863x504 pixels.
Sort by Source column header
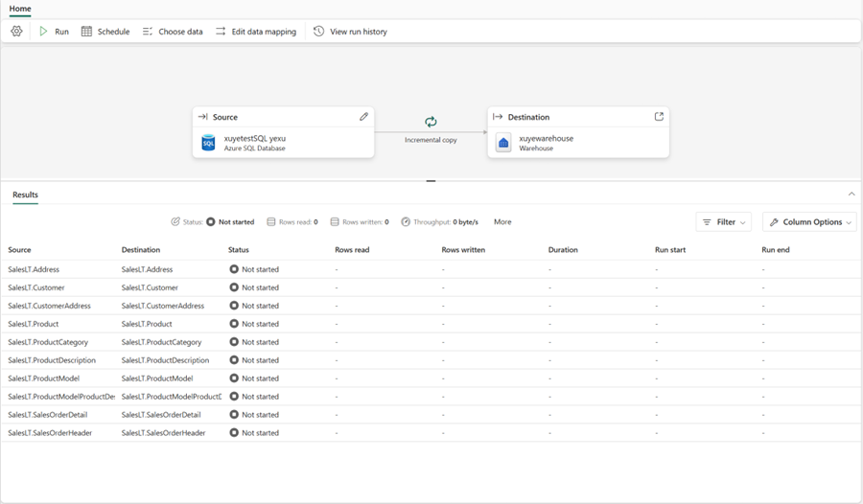(19, 250)
